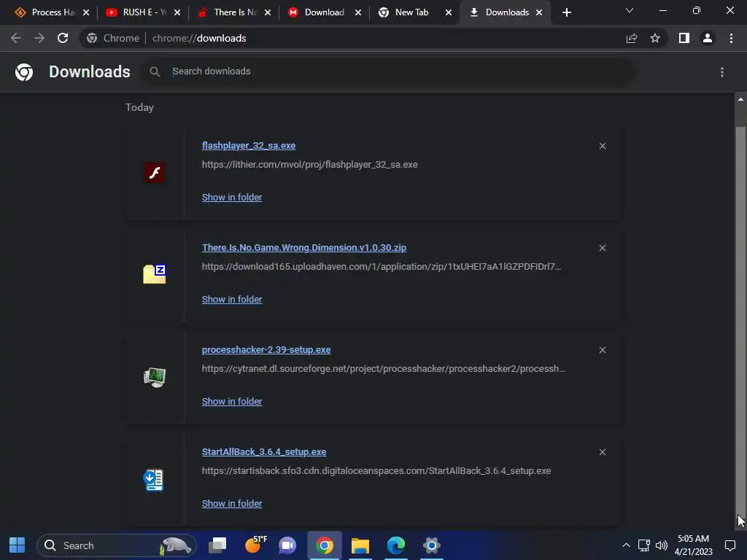Open volume control in tray

point(661,545)
